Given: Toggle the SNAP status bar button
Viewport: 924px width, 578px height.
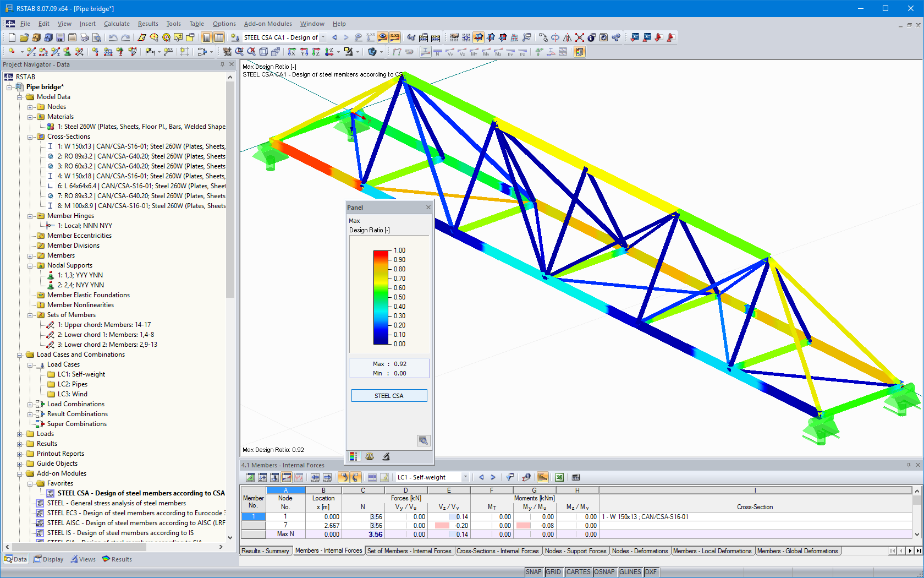Looking at the screenshot, I should 533,572.
